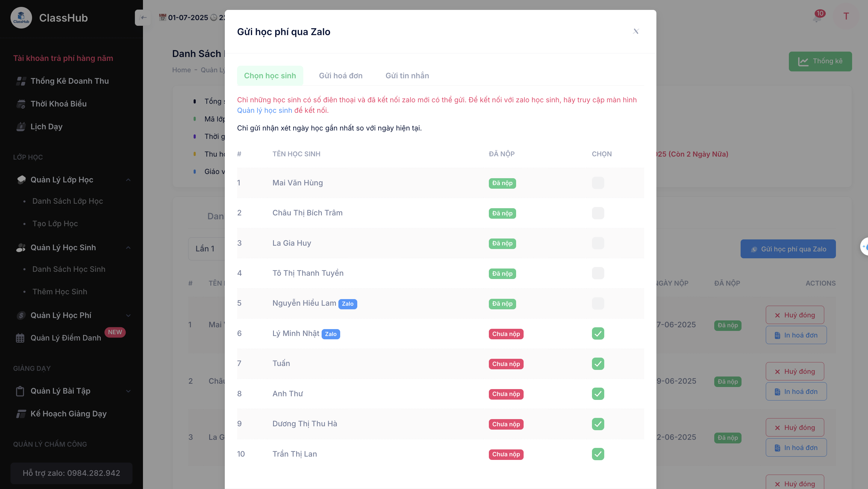Click the Thời Khoá Biểu calendar icon
The width and height of the screenshot is (868, 489).
pos(21,104)
